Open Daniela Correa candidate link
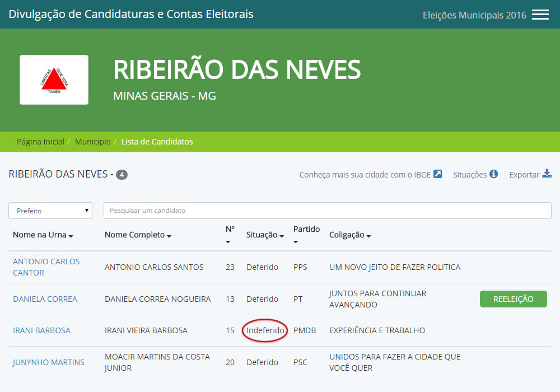 coord(45,299)
